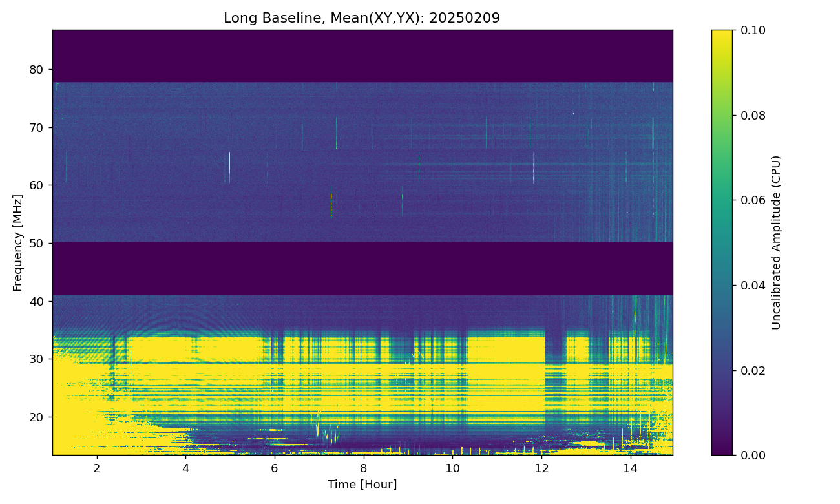Click the x-axis tick label for hour 14
The image size is (840, 504).
(x=629, y=467)
